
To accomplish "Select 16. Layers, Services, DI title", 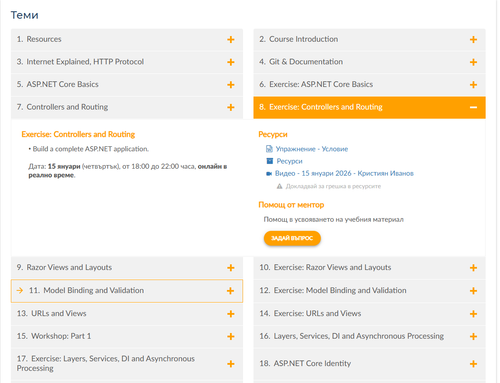I will pos(352,336).
